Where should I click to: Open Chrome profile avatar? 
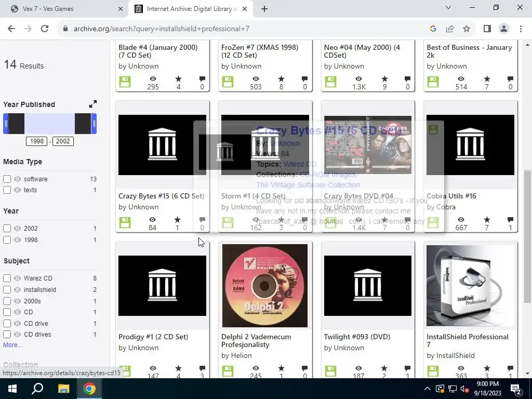pos(504,29)
